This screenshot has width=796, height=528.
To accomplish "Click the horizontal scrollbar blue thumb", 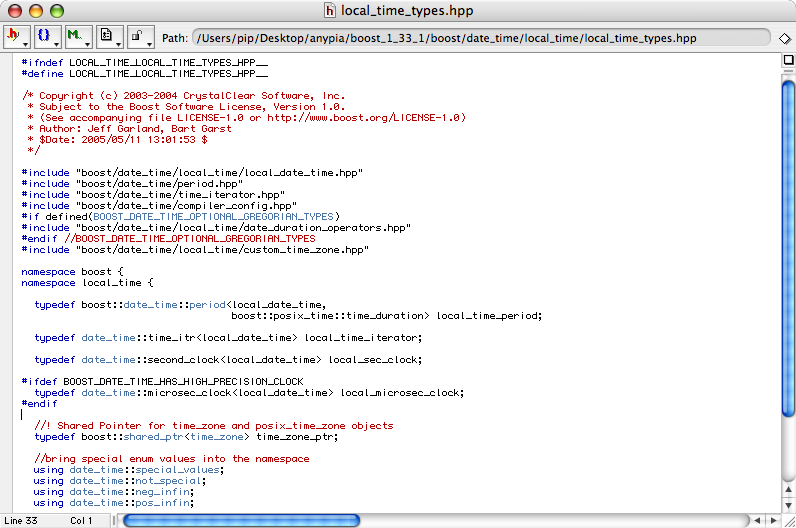I will [x=242, y=520].
